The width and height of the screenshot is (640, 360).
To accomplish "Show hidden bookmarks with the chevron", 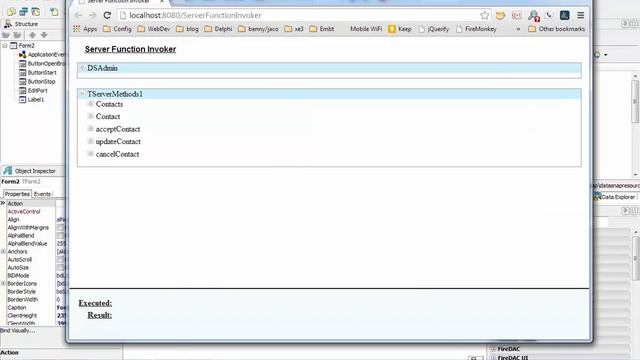I will pos(518,29).
